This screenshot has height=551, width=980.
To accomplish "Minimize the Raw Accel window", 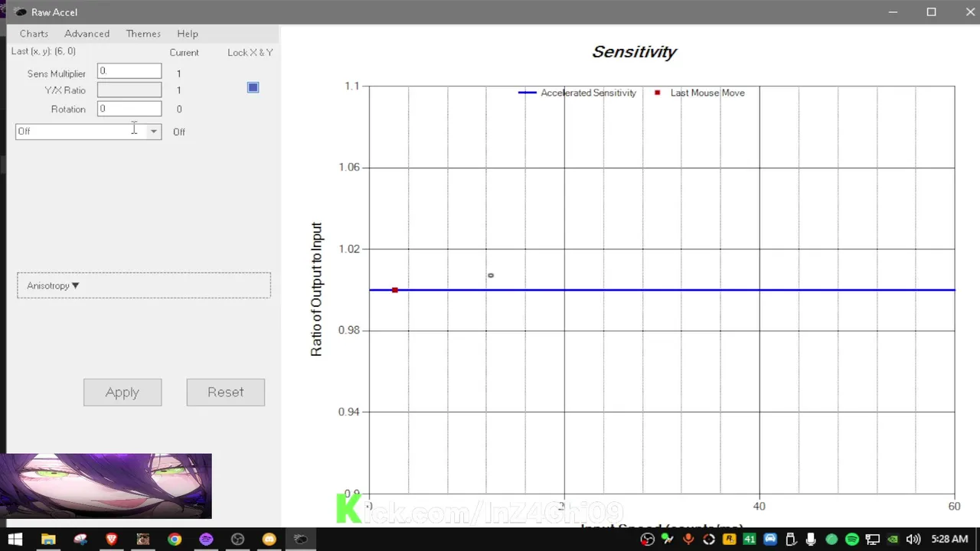I will coord(893,12).
